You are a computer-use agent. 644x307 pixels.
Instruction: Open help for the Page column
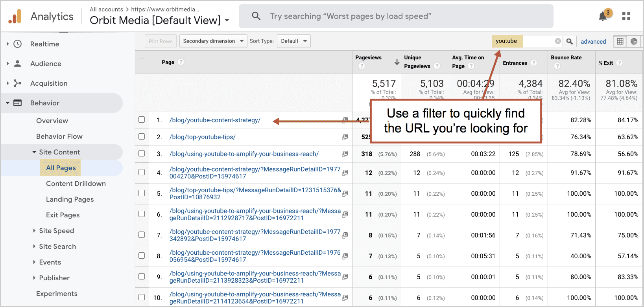tap(181, 62)
